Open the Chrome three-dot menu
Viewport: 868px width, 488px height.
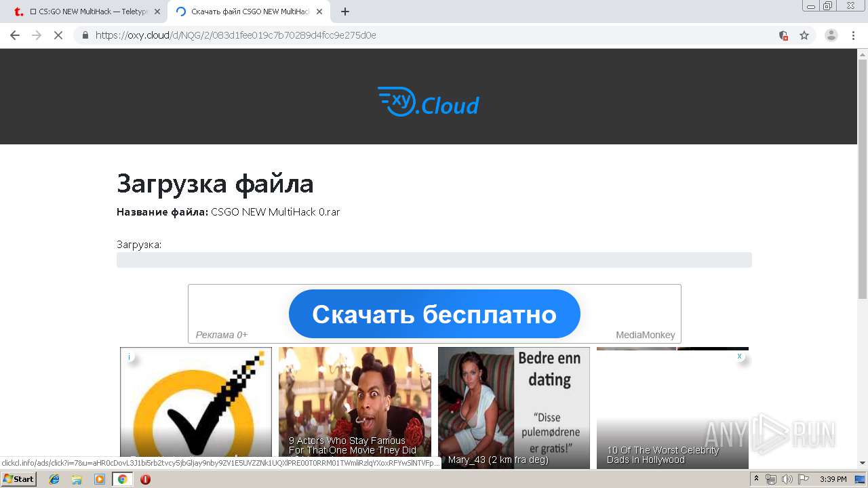point(853,35)
